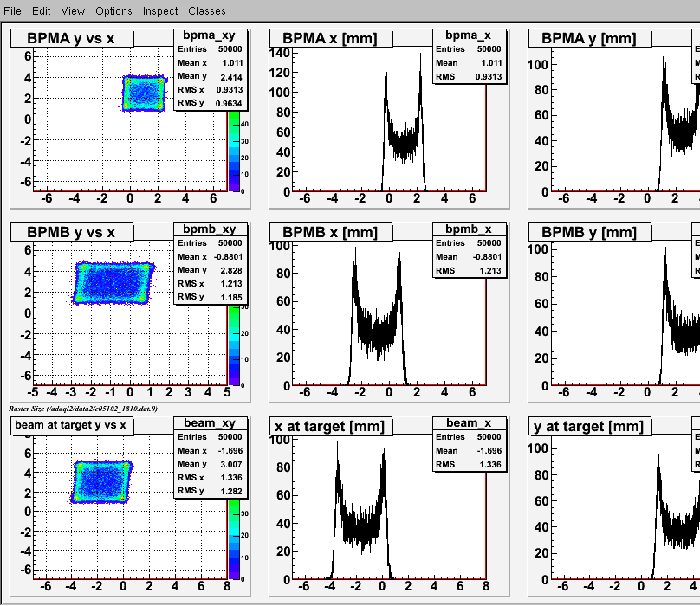700x606 pixels.
Task: Select the 'BPMA x [mm]' plot title
Action: click(x=331, y=38)
